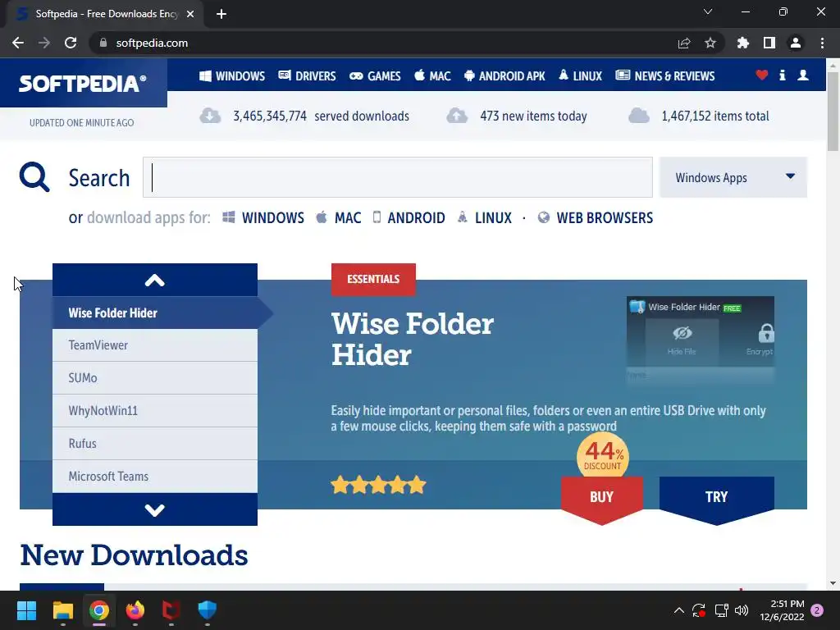Click the magnifying glass search icon

(x=34, y=177)
